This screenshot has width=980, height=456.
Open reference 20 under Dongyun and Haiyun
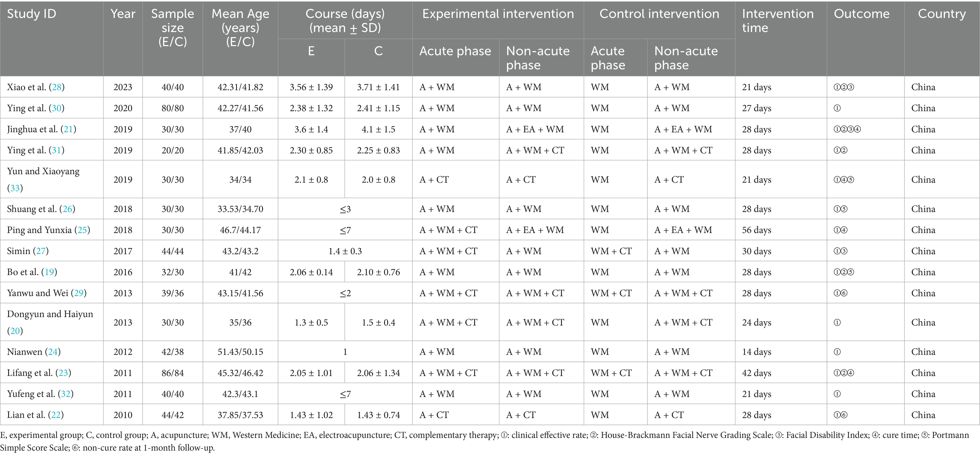(x=15, y=331)
